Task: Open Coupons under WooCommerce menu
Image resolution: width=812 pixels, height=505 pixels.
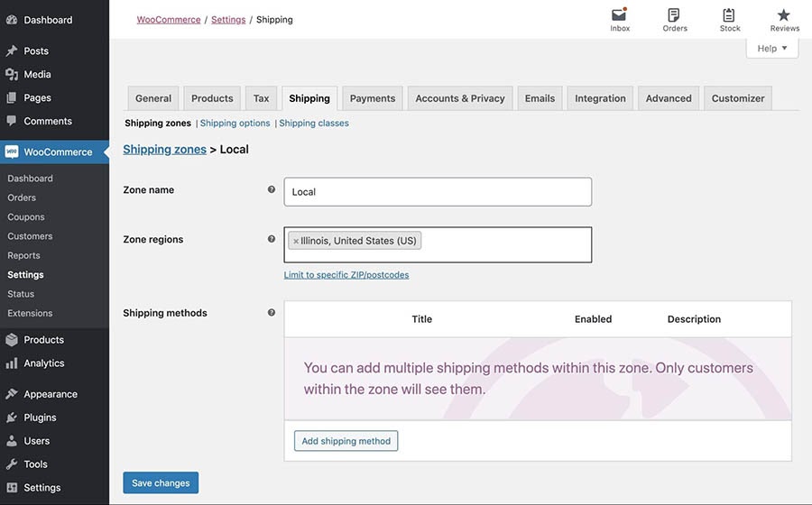Action: (x=26, y=217)
